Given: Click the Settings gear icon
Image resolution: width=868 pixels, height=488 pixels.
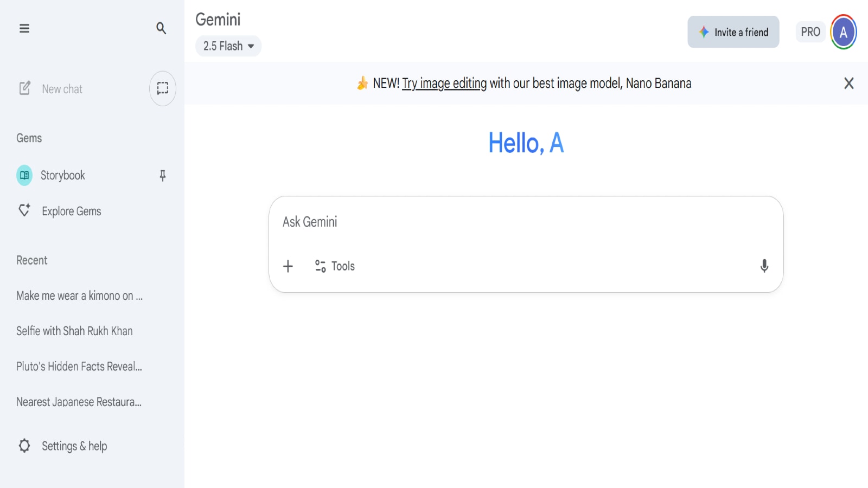Looking at the screenshot, I should click(24, 446).
